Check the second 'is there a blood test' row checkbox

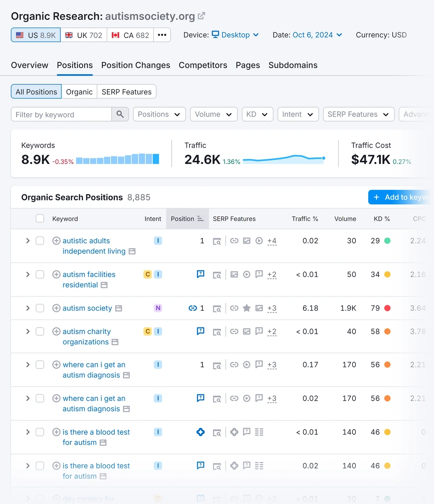click(40, 466)
